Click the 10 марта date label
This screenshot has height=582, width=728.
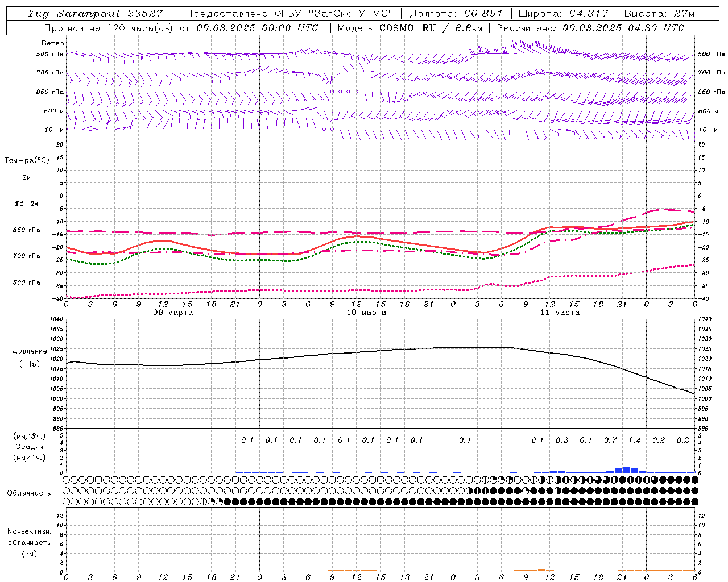click(366, 313)
